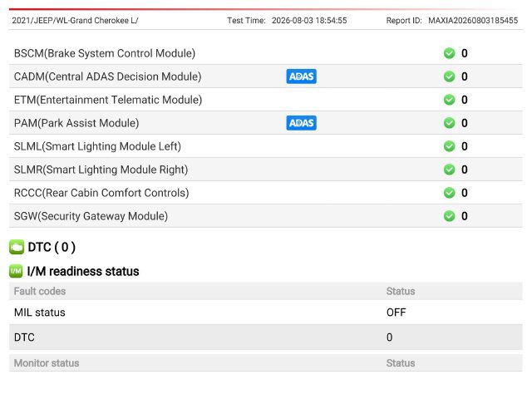
Task: Click fault count 0 for CADM row
Action: 465,76
